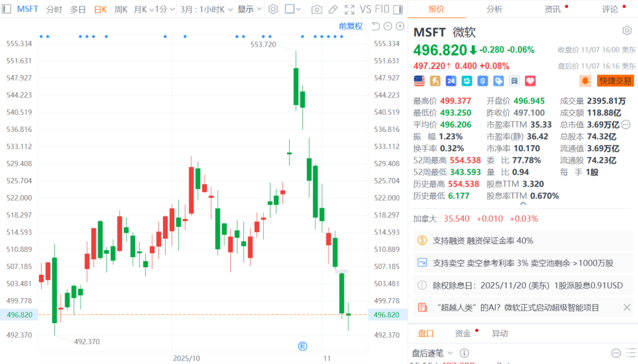Toggle the right sidebar panel icon
This screenshot has height=364, width=638.
tap(399, 9)
